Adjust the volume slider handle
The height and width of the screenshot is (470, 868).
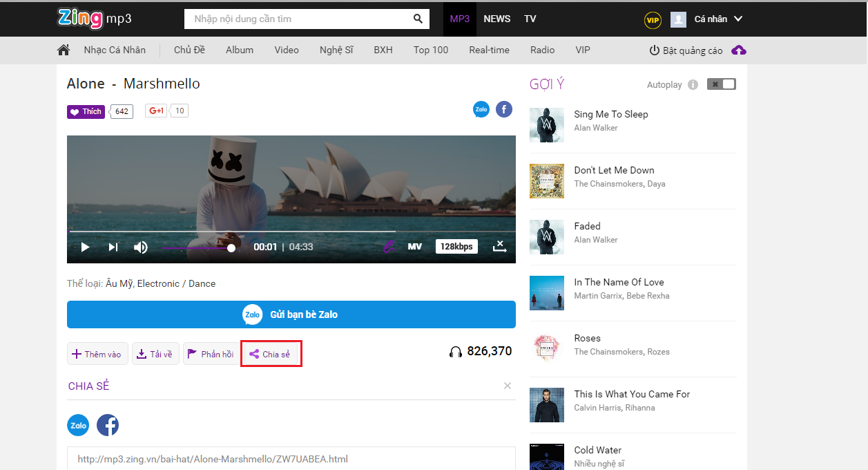231,247
